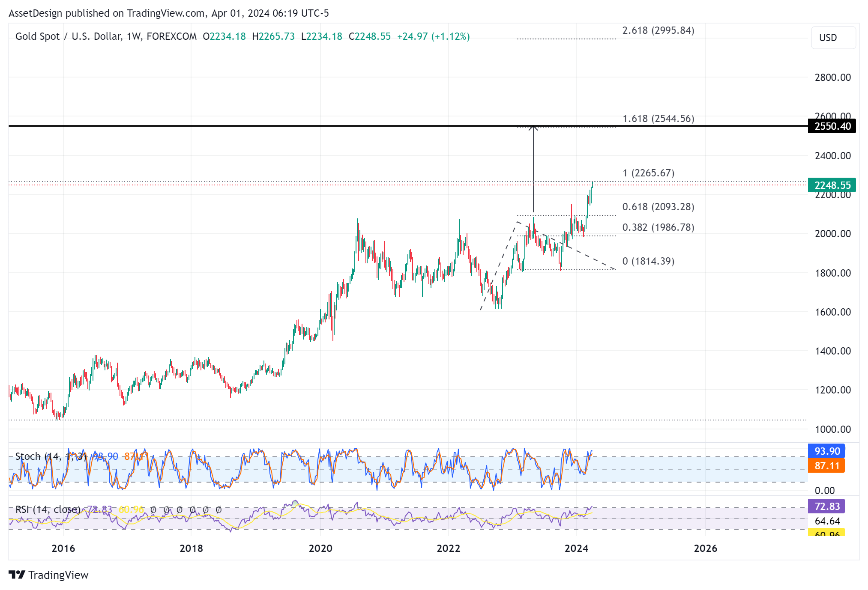Click the purple 72.83 RSI value label
The width and height of the screenshot is (868, 590).
coord(826,507)
